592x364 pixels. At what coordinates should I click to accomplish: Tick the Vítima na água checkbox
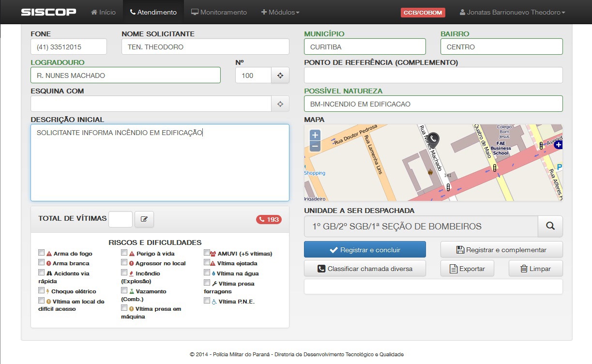[x=207, y=273]
